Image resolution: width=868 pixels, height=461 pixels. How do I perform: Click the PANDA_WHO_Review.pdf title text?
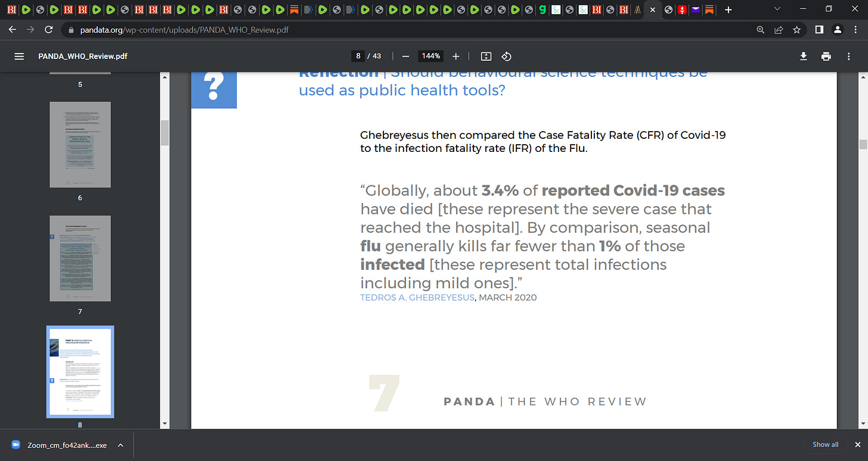83,56
